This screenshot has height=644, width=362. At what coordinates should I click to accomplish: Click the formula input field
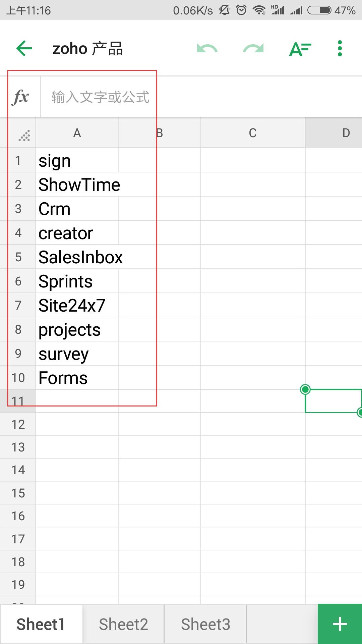coord(201,97)
